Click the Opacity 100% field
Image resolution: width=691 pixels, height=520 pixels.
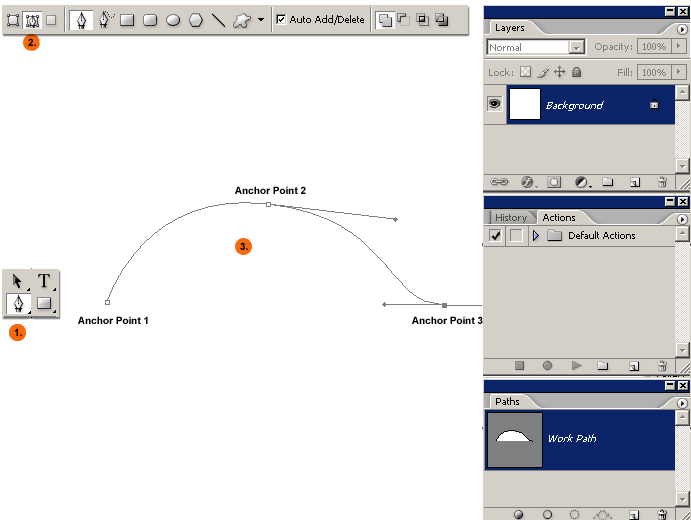pyautogui.click(x=654, y=46)
